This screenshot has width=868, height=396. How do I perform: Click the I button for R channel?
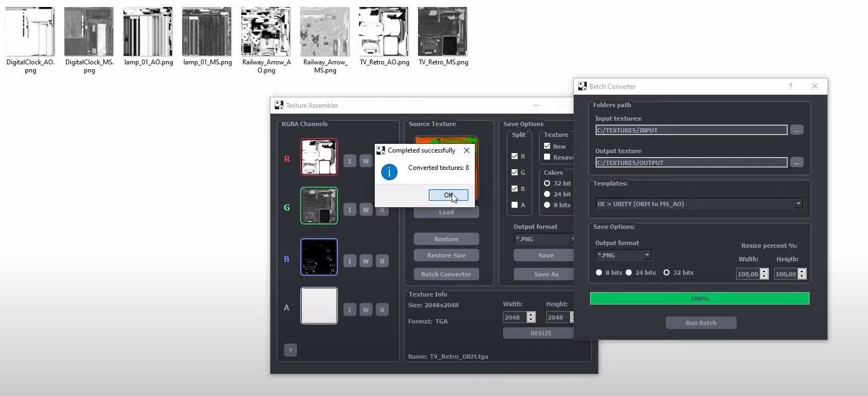coord(349,161)
